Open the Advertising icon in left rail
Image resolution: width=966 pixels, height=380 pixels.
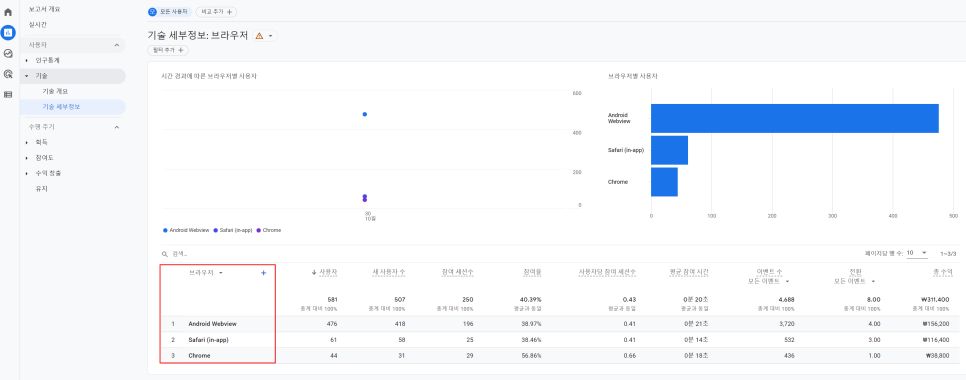(8, 74)
